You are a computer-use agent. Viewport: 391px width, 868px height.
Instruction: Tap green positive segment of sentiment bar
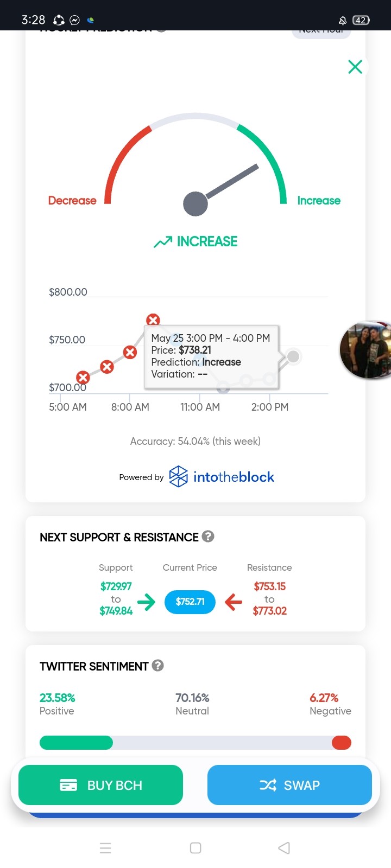76,743
